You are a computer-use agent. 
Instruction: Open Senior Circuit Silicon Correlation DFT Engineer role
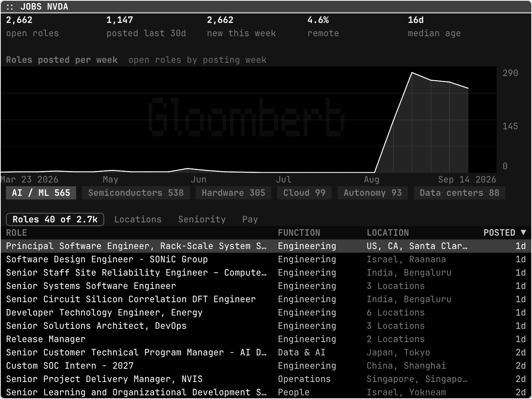click(266, 299)
